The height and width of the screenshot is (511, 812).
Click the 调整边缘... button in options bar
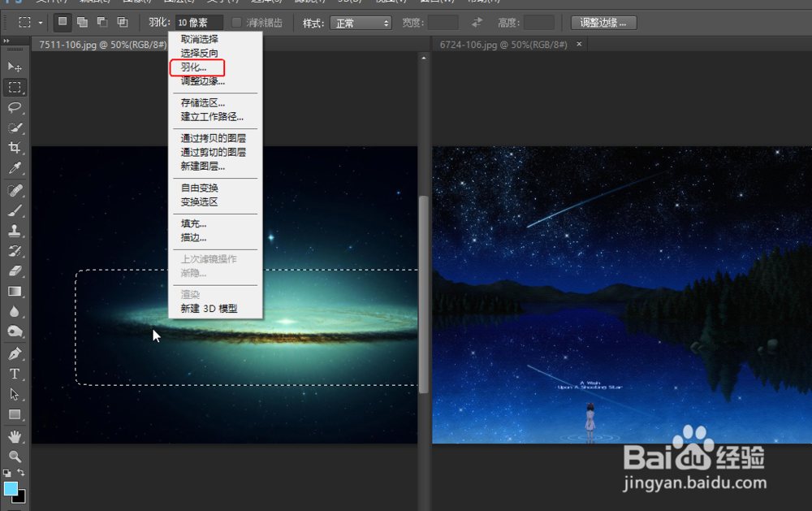604,23
